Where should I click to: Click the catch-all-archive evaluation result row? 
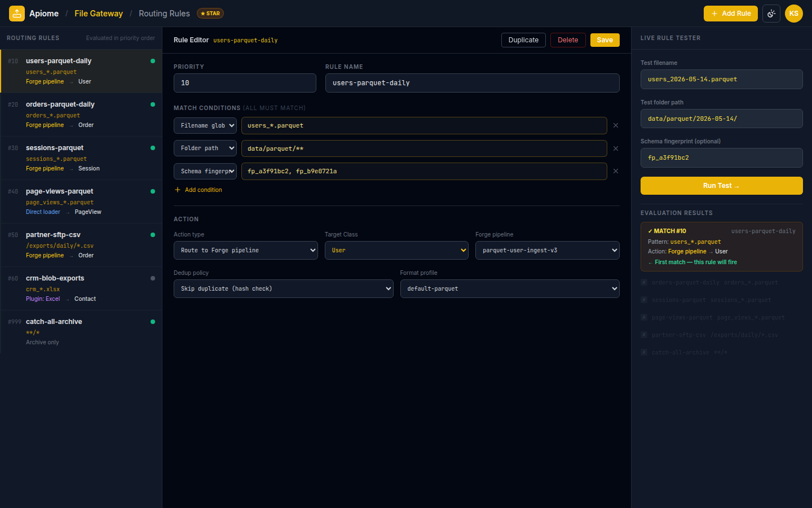pyautogui.click(x=722, y=352)
